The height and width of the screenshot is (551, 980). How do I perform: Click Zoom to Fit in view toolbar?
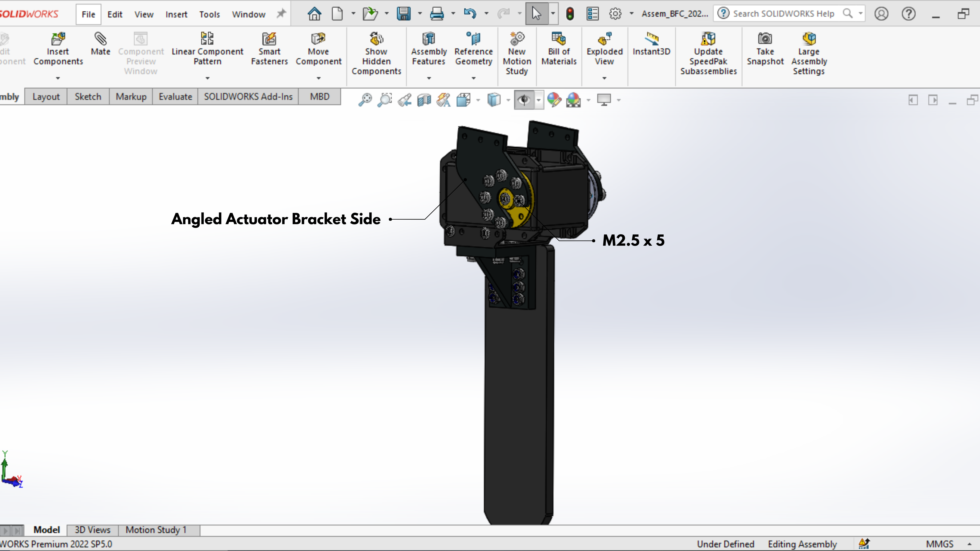point(365,100)
